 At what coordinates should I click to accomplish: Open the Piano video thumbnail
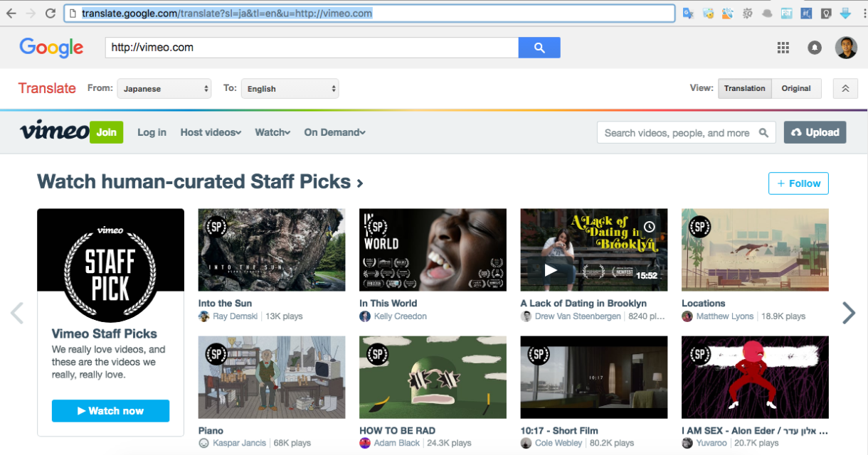tap(272, 377)
